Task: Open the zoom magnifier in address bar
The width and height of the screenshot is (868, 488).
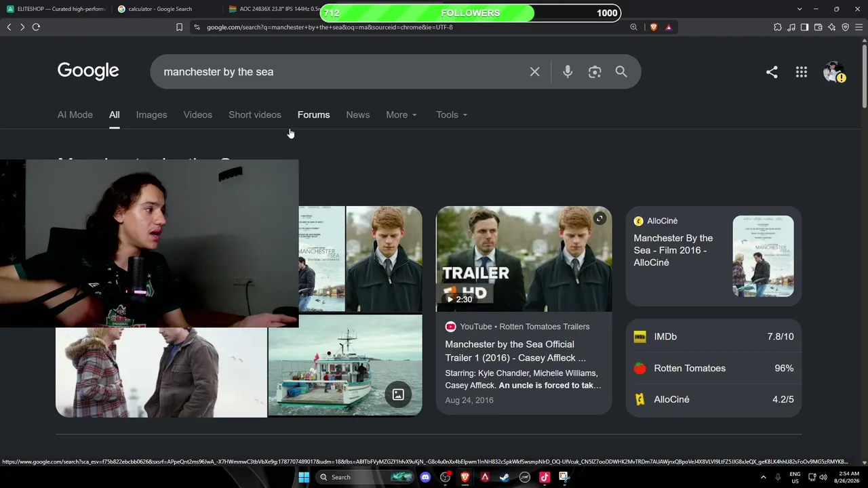Action: [633, 27]
